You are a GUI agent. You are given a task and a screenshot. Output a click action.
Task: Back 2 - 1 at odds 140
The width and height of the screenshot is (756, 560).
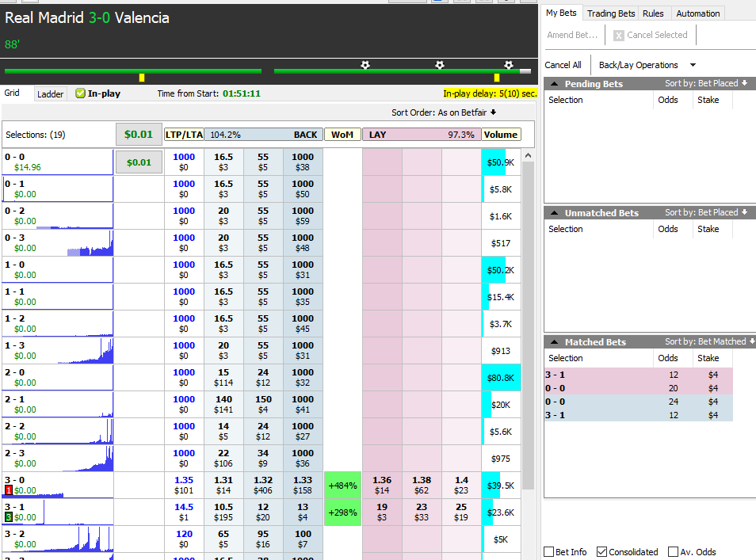click(223, 404)
